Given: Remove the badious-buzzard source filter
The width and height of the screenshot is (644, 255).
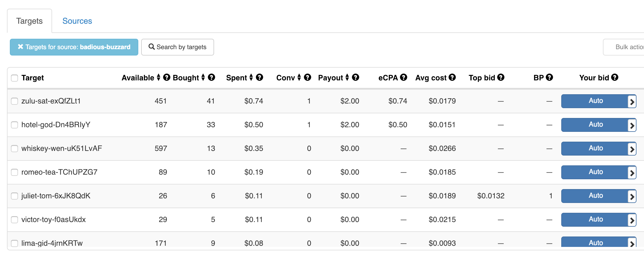Looking at the screenshot, I should 21,47.
